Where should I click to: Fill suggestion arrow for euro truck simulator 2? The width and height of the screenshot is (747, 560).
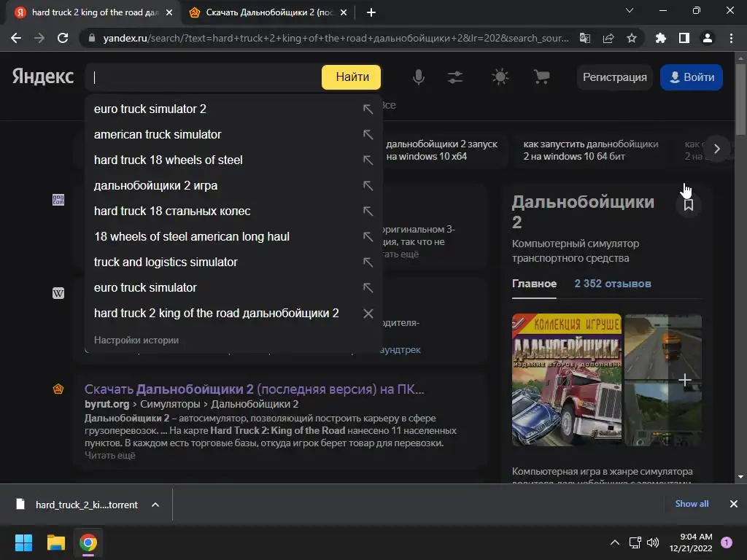368,109
